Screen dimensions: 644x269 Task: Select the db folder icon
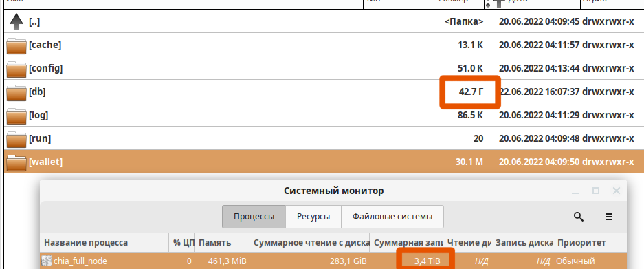pos(16,93)
